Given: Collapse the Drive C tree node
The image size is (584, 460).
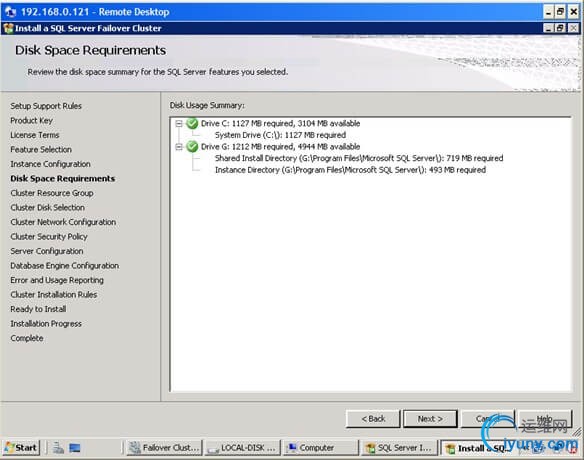Looking at the screenshot, I should (179, 123).
